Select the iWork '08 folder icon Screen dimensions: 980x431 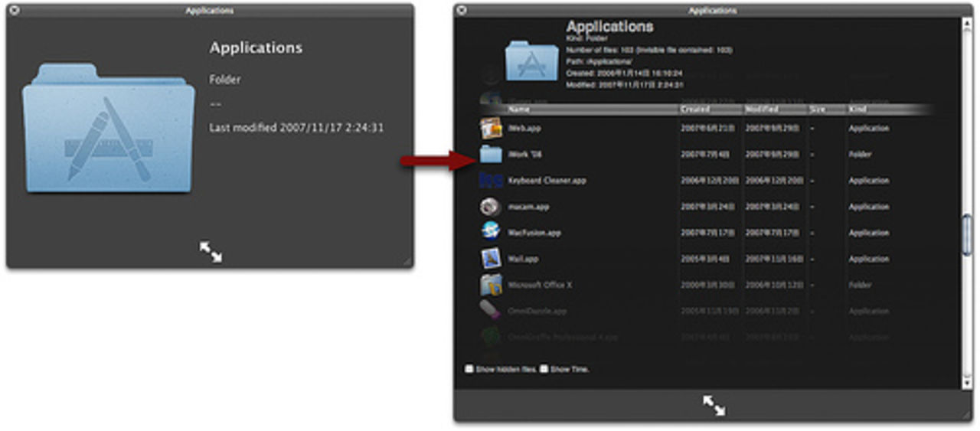490,154
